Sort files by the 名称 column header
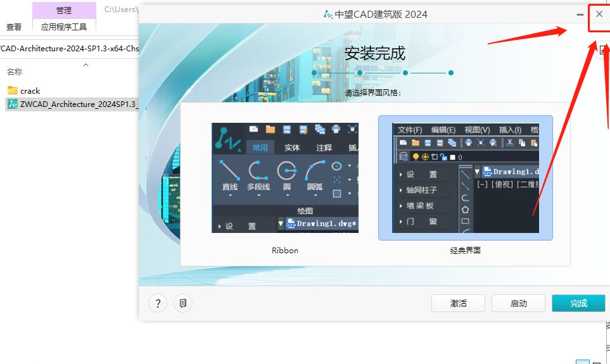The image size is (610, 364). (x=15, y=72)
